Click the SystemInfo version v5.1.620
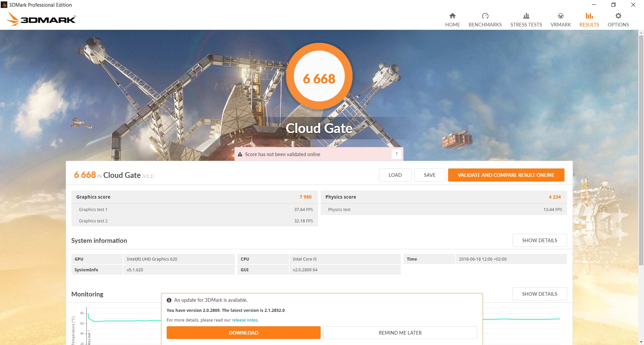Viewport: 644px width, 345px height. [x=135, y=270]
